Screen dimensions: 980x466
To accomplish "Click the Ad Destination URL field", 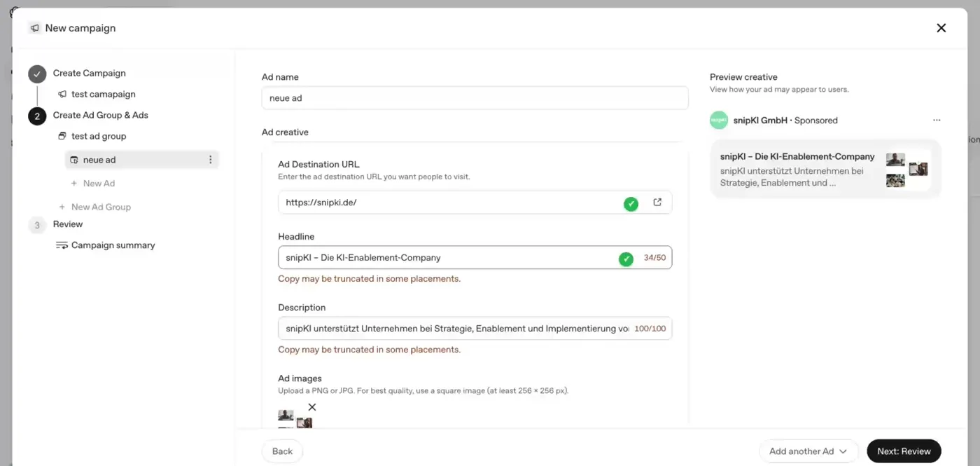I will (475, 203).
